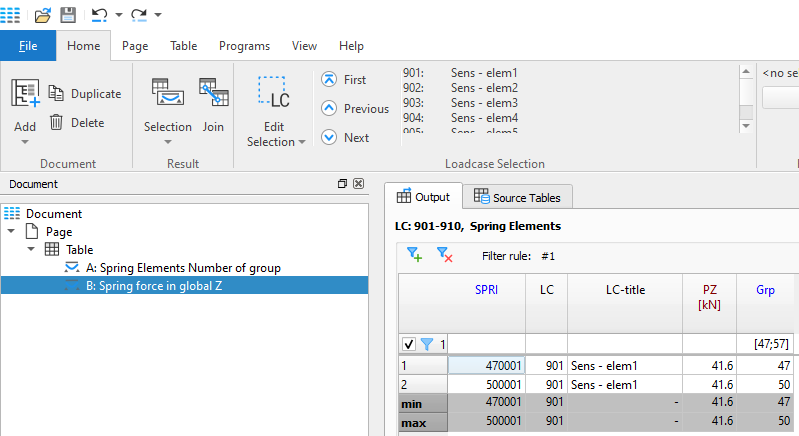Expand the Edit Selection dropdown arrow
Viewport: 799px width, 436px height.
(x=302, y=142)
